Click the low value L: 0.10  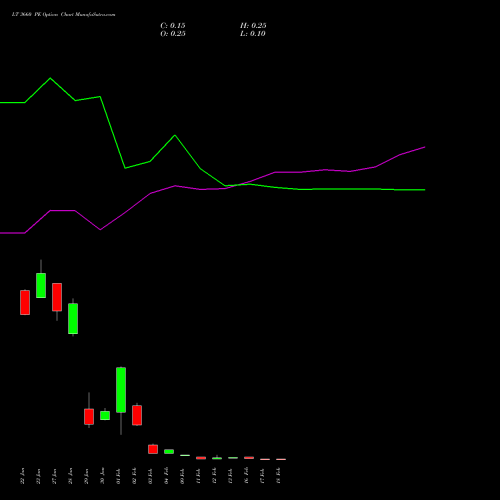(253, 34)
